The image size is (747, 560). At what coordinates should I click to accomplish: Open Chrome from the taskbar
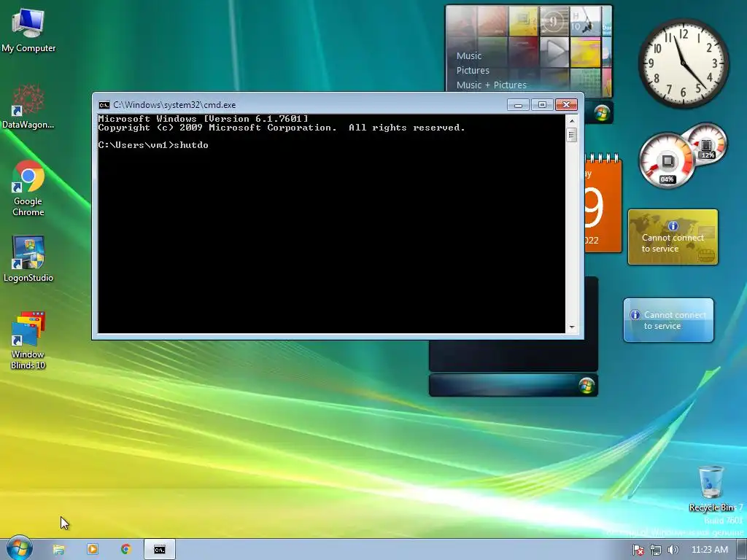(125, 550)
